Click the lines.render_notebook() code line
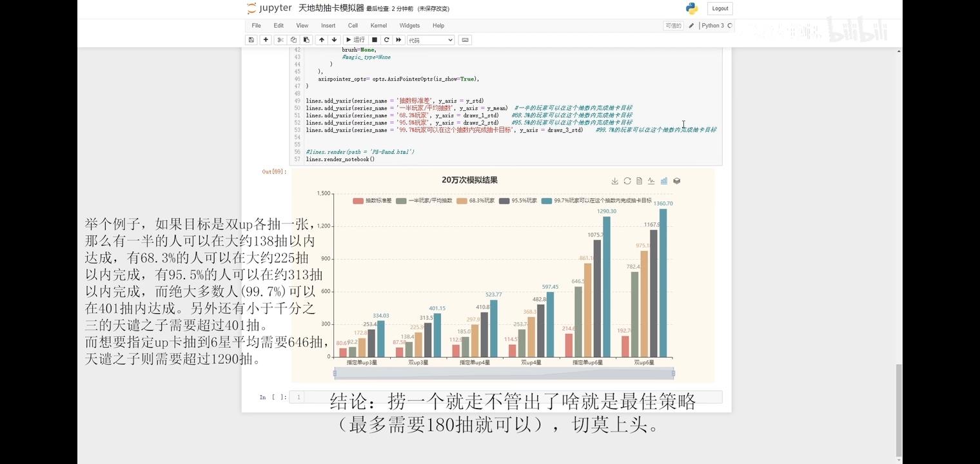The width and height of the screenshot is (980, 464). point(340,159)
